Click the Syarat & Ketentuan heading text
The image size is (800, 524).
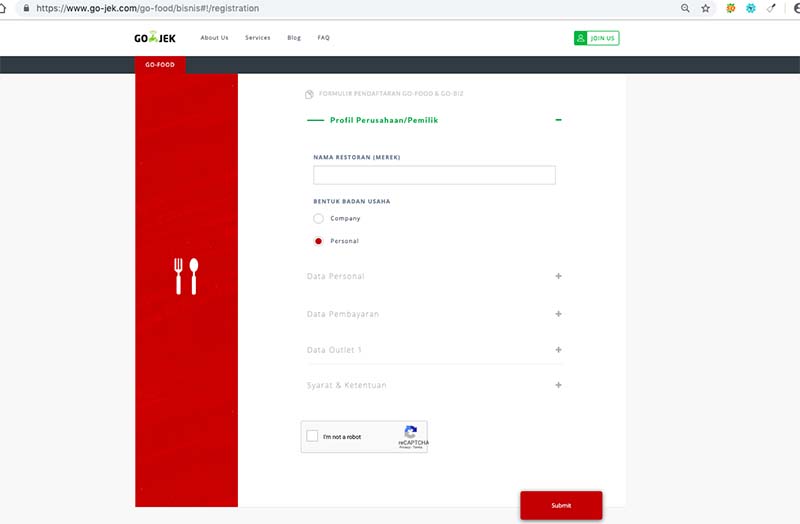(346, 385)
